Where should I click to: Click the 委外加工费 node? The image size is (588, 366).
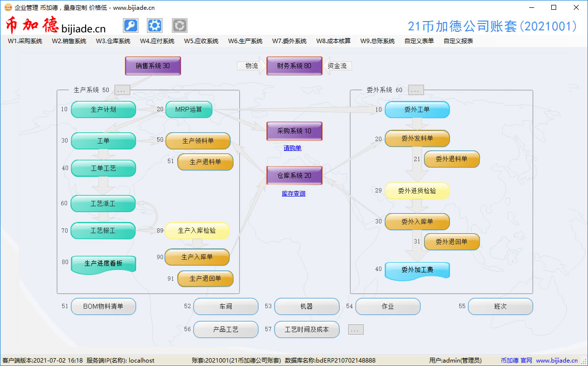417,270
